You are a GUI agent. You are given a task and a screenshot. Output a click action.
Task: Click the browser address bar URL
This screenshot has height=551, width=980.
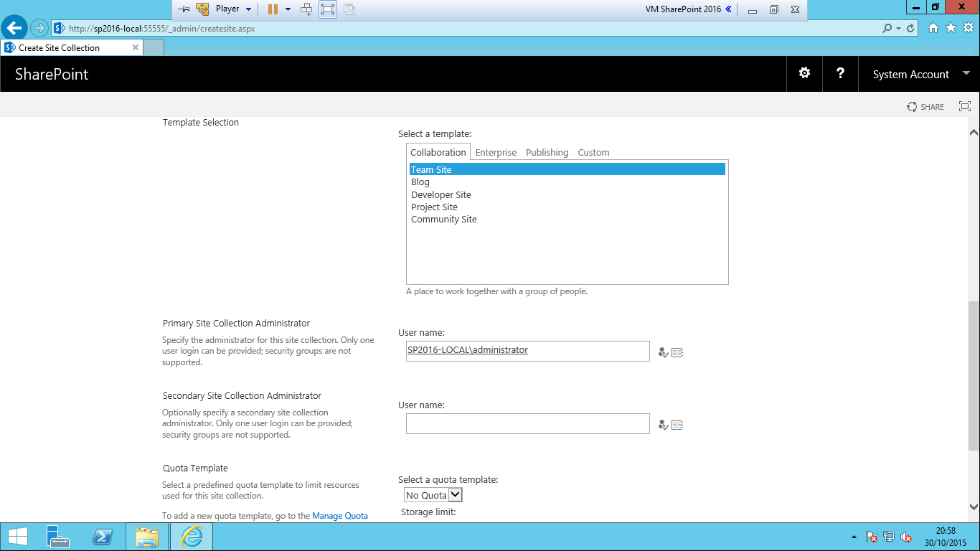tap(161, 29)
